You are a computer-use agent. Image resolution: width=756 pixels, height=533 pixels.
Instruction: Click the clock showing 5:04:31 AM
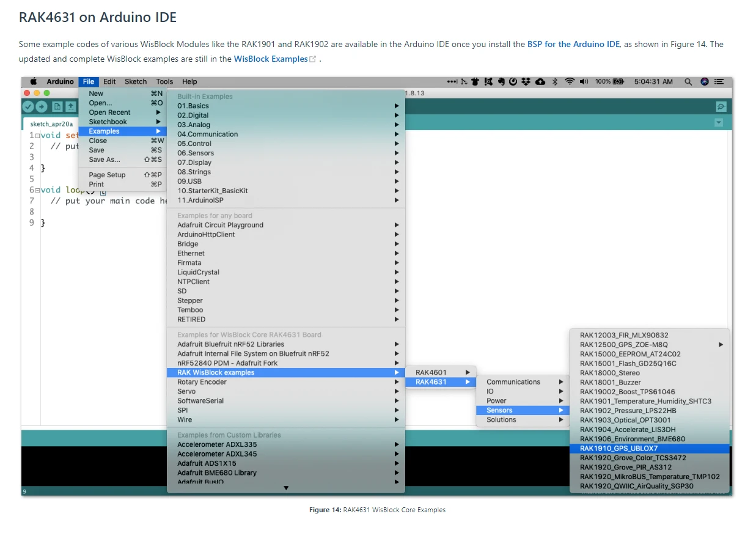[x=653, y=81]
